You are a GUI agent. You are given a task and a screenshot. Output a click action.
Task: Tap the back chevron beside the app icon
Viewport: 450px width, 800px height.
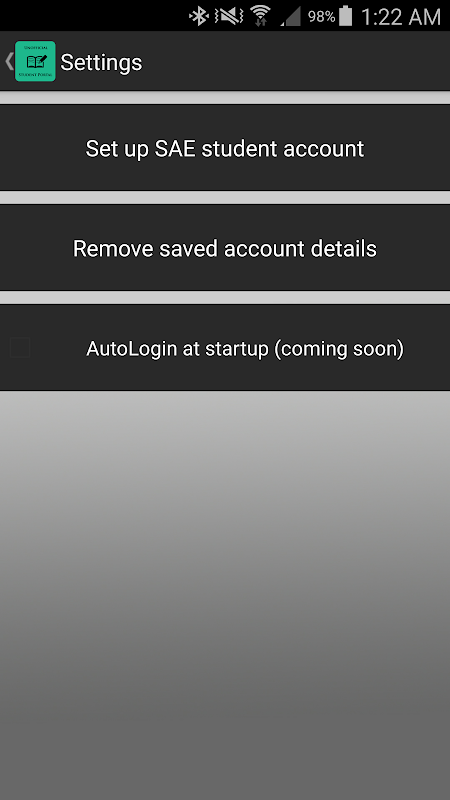[x=8, y=61]
